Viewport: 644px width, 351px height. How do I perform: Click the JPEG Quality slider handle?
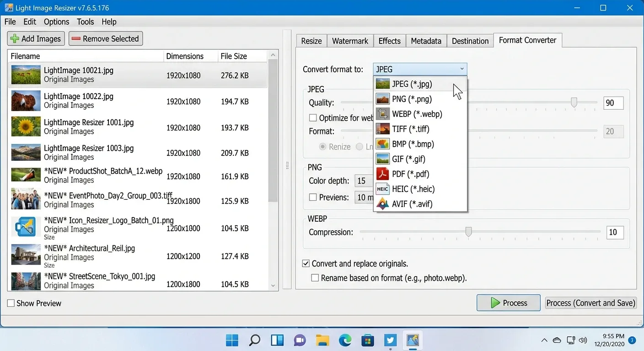(574, 103)
